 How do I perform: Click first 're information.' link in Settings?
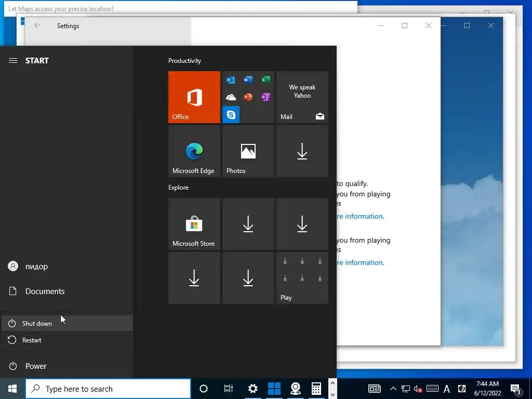[361, 217]
